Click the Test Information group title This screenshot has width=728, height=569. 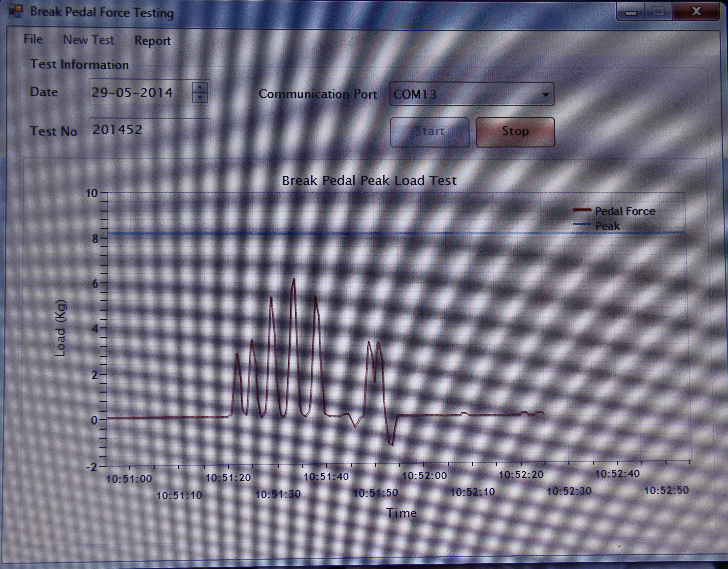tap(79, 64)
